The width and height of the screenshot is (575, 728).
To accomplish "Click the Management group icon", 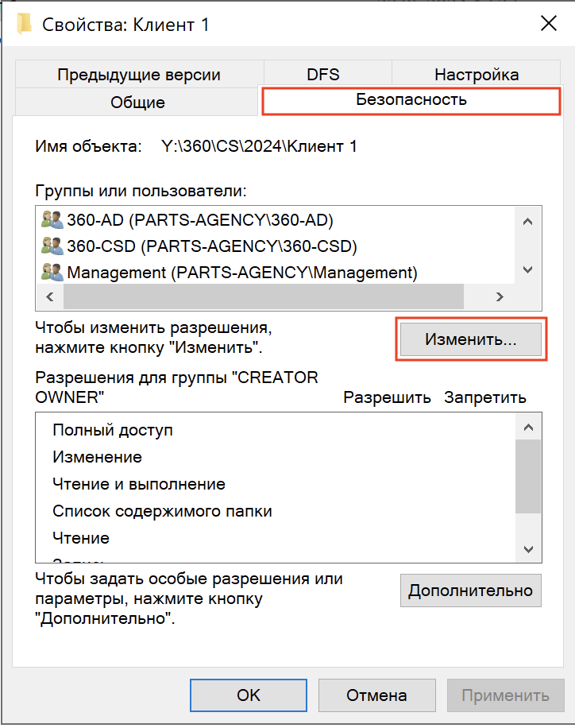I will (x=52, y=272).
